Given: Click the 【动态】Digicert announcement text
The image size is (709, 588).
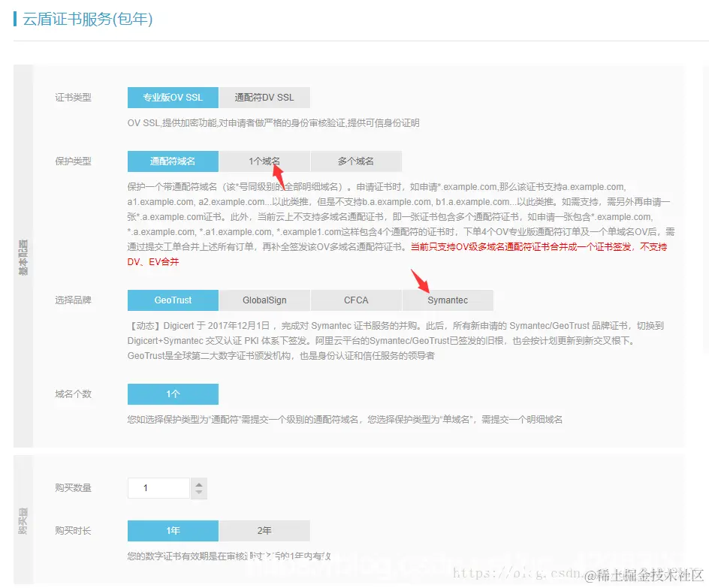Looking at the screenshot, I should tap(396, 341).
